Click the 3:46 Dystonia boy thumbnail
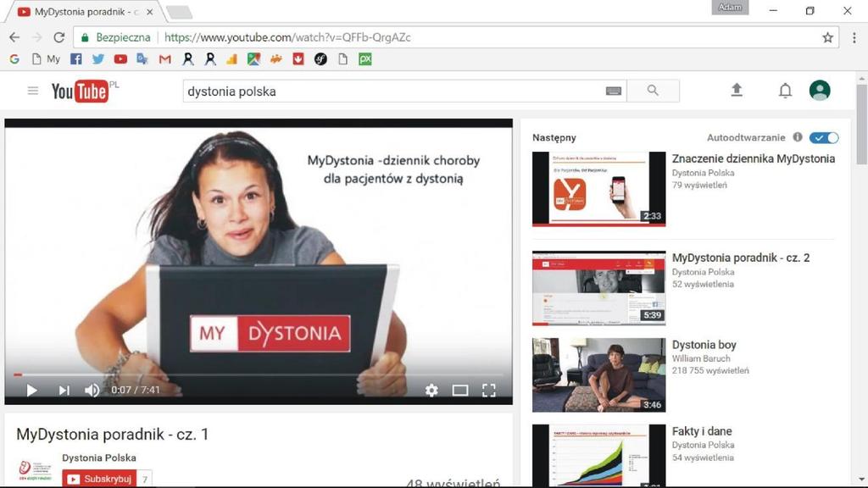This screenshot has height=488, width=868. tap(599, 375)
